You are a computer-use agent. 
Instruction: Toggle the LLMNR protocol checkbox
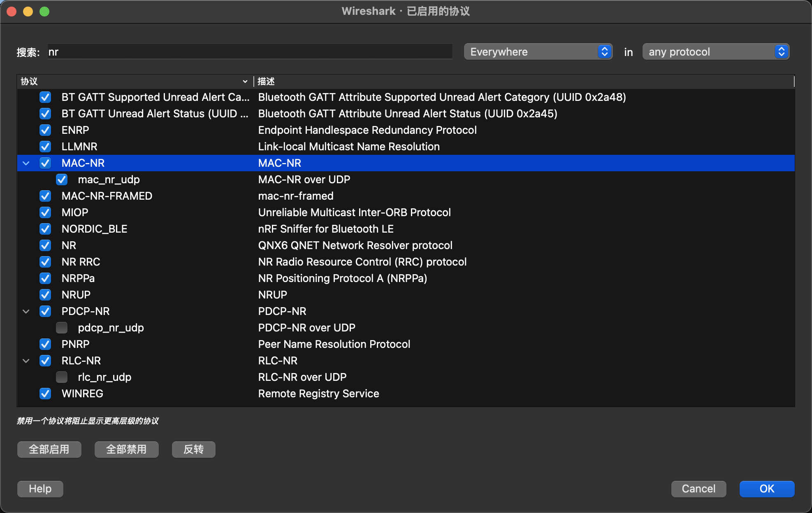pyautogui.click(x=45, y=147)
